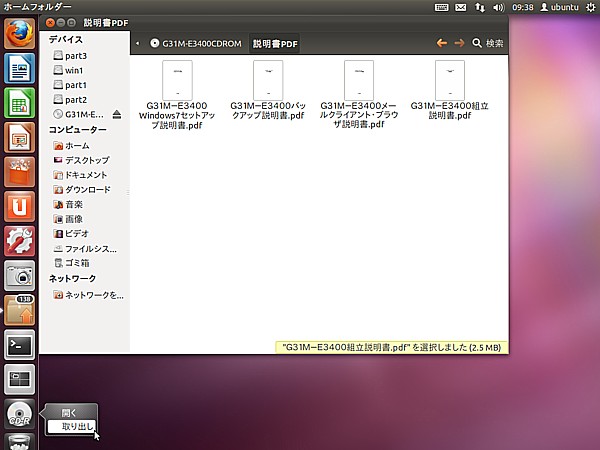This screenshot has height=450, width=600.
Task: Select part3 in the sidebar
Action: click(70, 56)
